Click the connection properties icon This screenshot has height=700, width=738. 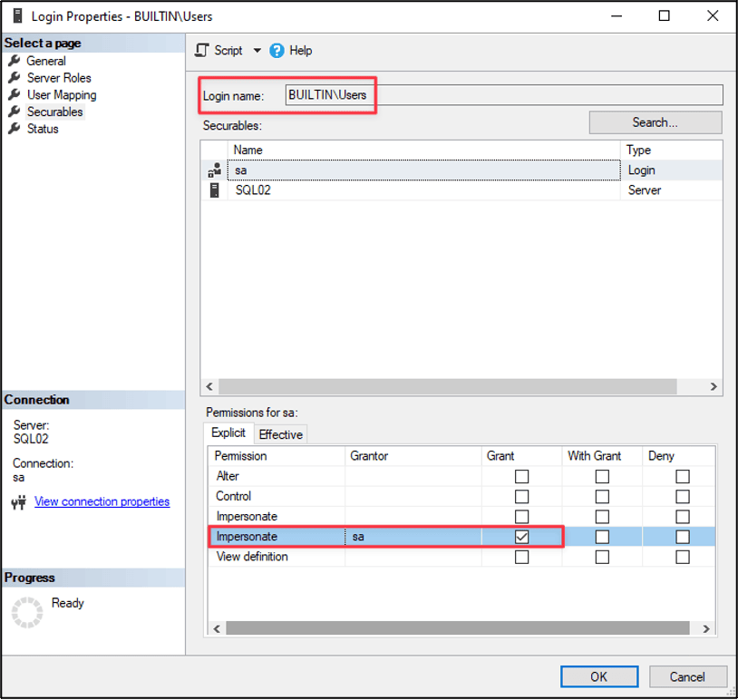tap(19, 502)
